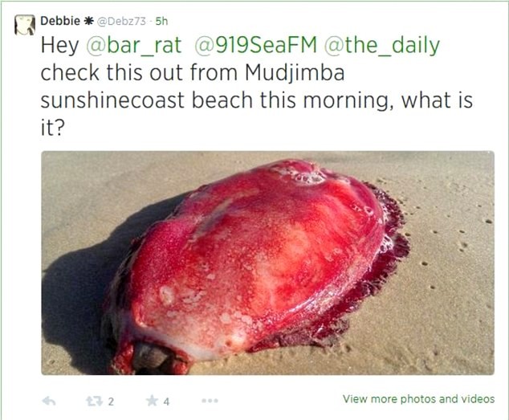Click the tweet text body
The image size is (509, 420).
[x=256, y=86]
